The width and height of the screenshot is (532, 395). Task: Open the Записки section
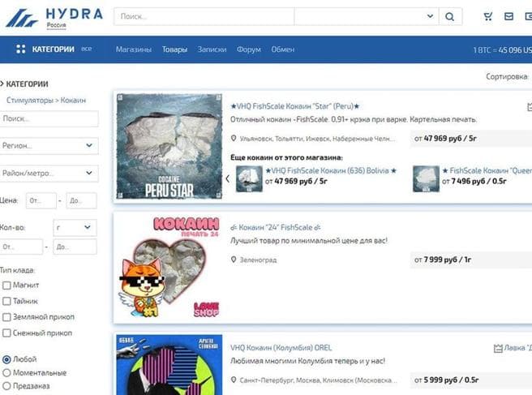pos(212,49)
